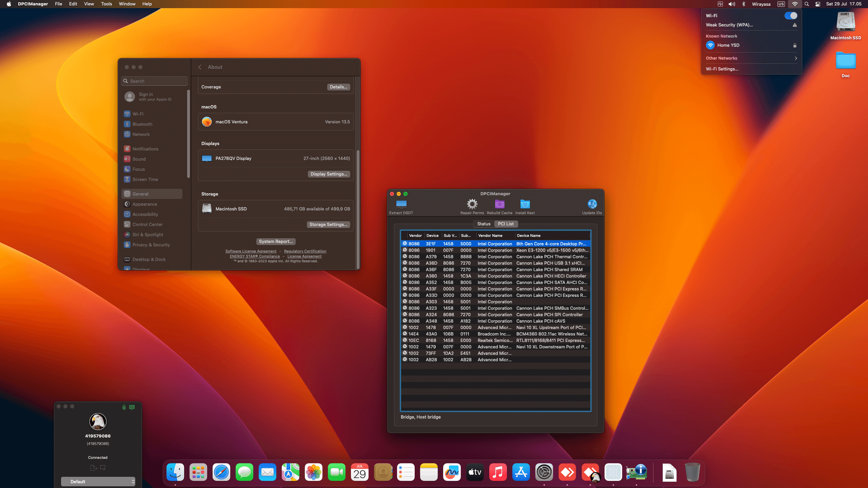Click the Settings sidebar scrollbar
868x488 pixels.
pos(189,134)
